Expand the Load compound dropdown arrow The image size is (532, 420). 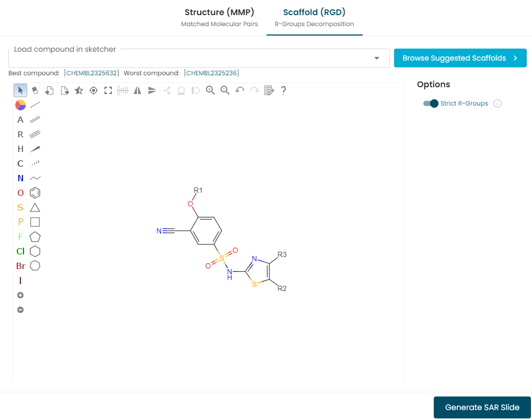tap(377, 58)
